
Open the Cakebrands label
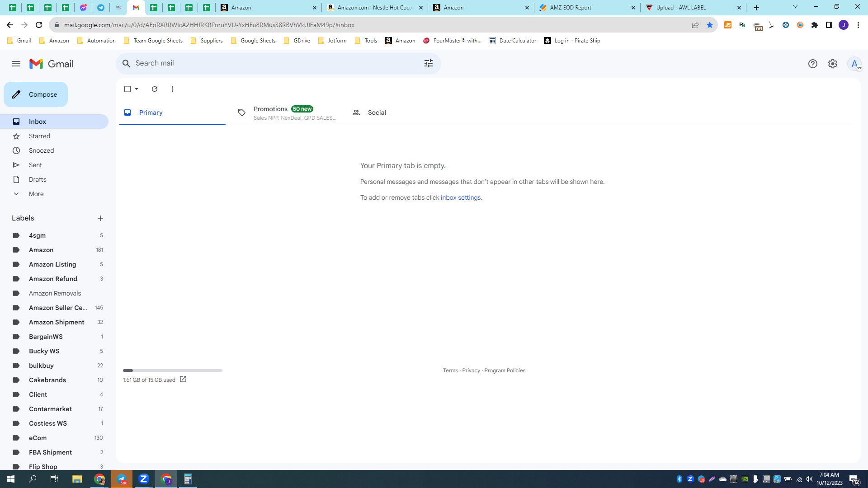(54, 380)
